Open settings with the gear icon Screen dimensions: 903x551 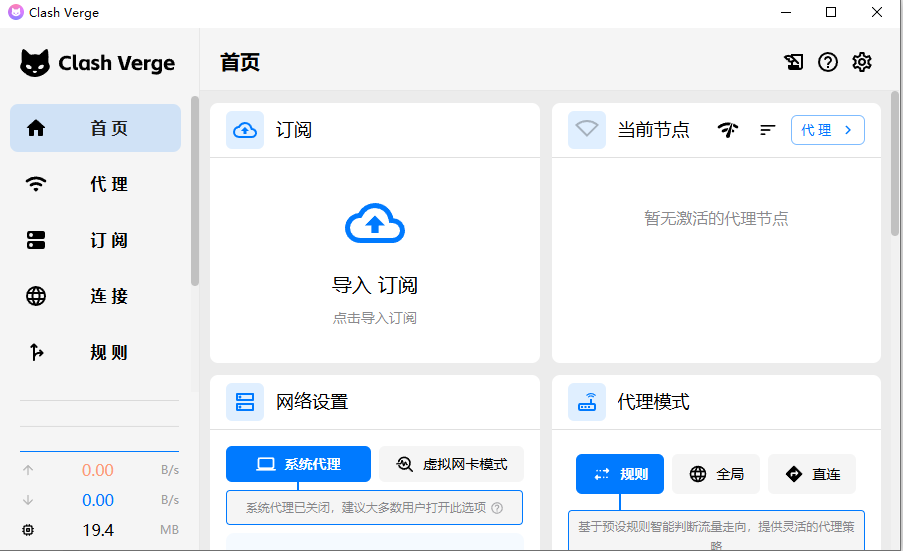[x=862, y=62]
